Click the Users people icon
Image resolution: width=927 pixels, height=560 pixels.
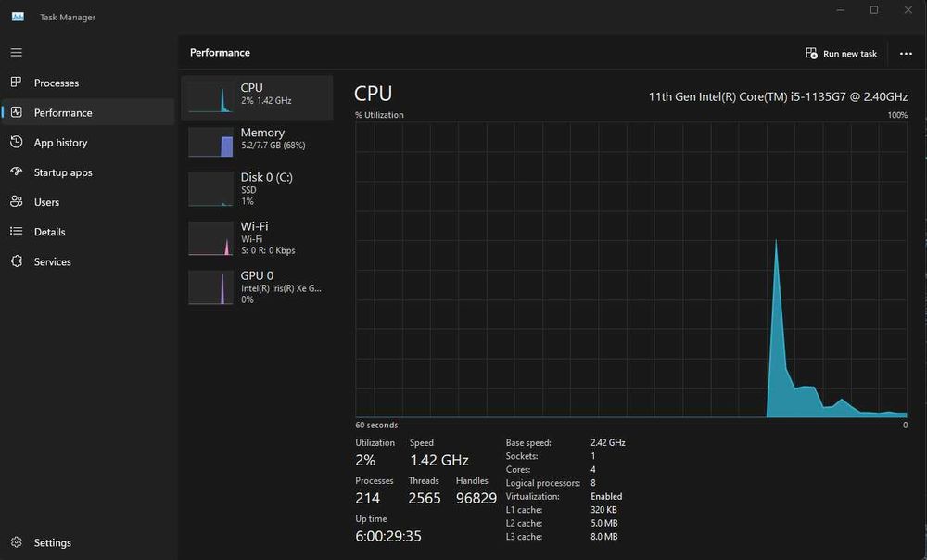click(x=17, y=201)
